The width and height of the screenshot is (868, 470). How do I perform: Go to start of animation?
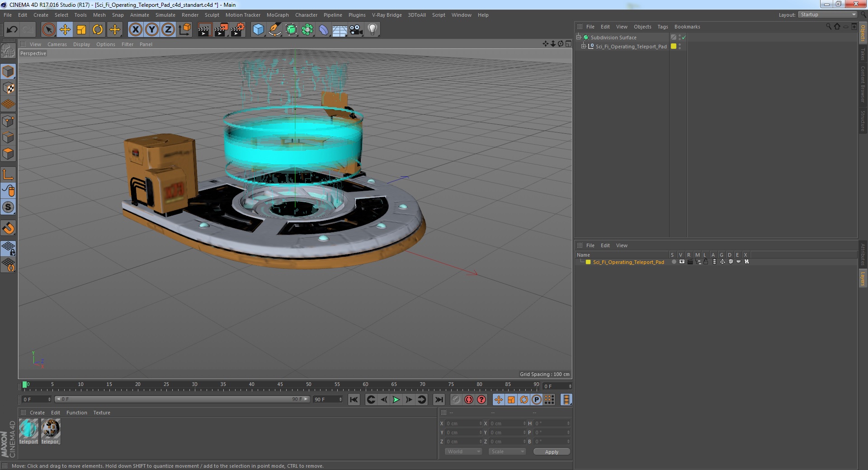[354, 399]
